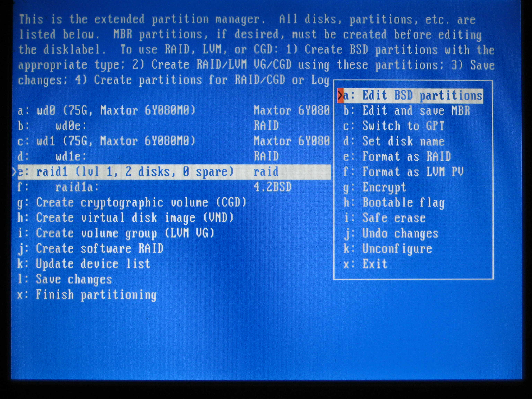Choose 'x: Finish partitioning'
Viewport: 532px width, 399px height.
[87, 295]
